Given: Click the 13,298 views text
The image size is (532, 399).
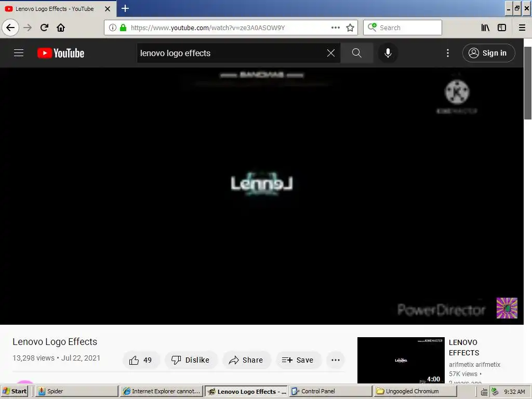Looking at the screenshot, I should pos(33,358).
